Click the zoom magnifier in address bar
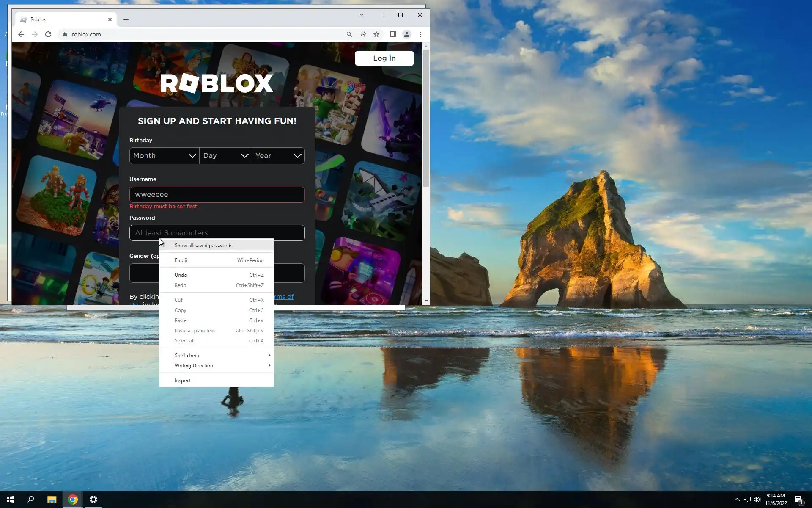Screen dimensions: 812x508 349,34
